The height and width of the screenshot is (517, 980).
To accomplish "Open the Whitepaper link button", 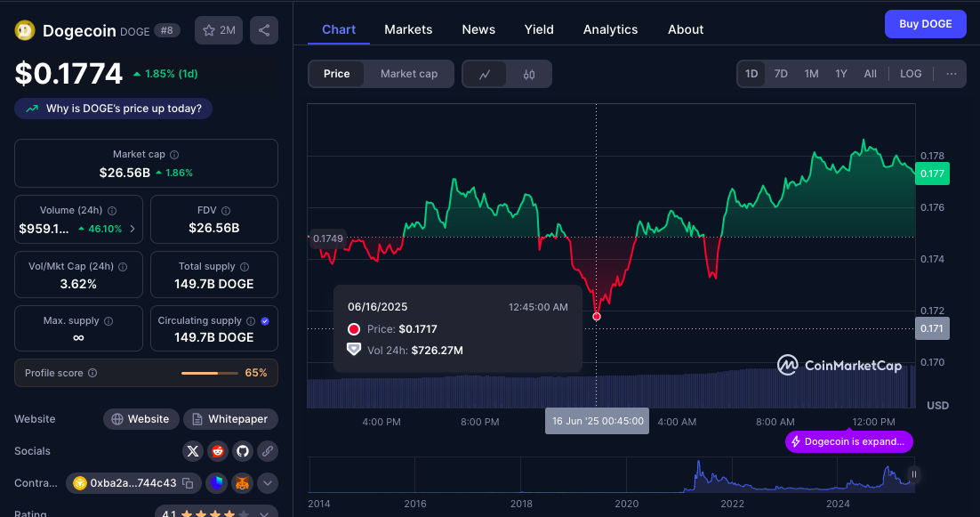I will [230, 419].
